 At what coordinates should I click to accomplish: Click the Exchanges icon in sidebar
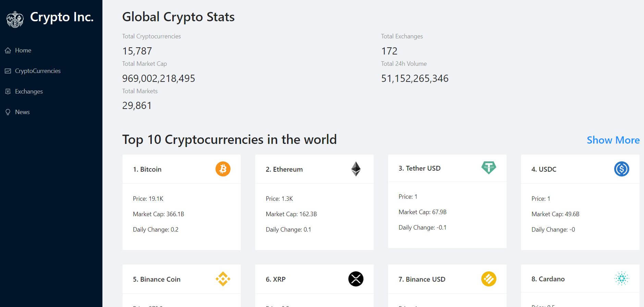(x=8, y=91)
